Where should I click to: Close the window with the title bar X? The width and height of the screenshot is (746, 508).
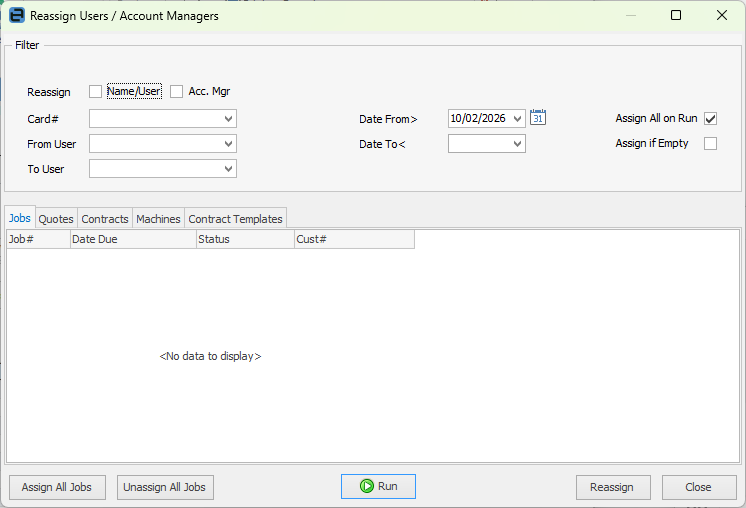pos(722,15)
